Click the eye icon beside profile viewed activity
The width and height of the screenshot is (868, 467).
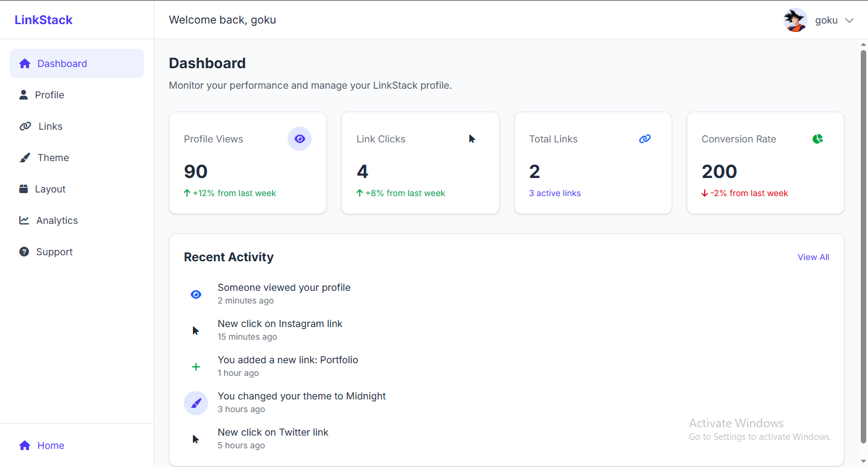point(196,294)
